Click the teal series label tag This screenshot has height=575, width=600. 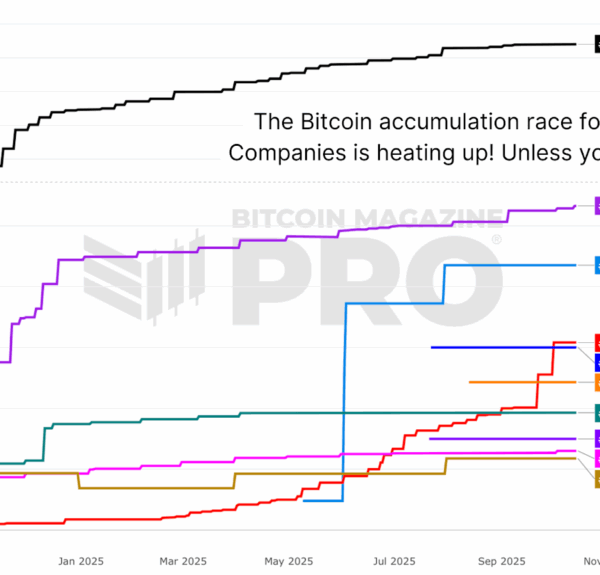pos(596,412)
